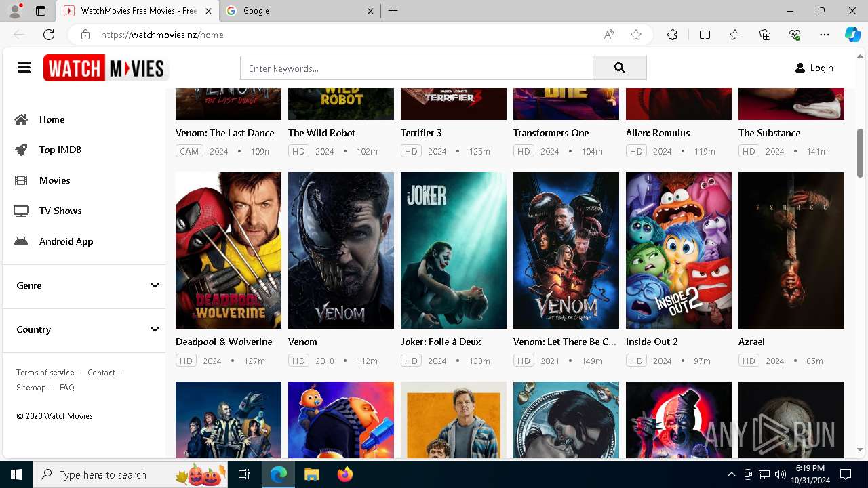Open Venom: The Last Dance title

point(225,133)
